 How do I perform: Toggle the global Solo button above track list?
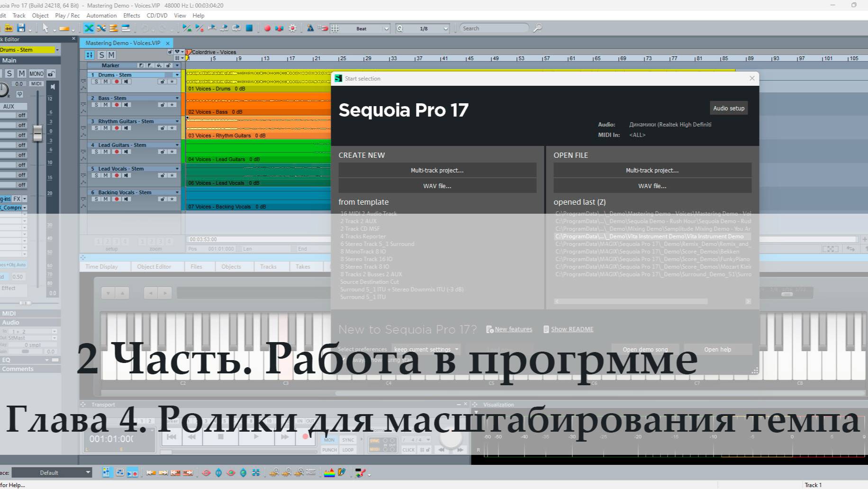coord(101,55)
